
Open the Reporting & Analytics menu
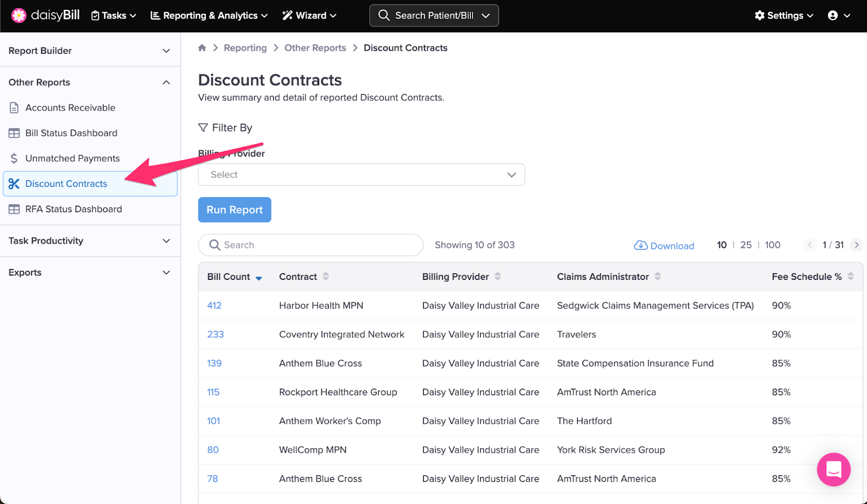pos(209,16)
